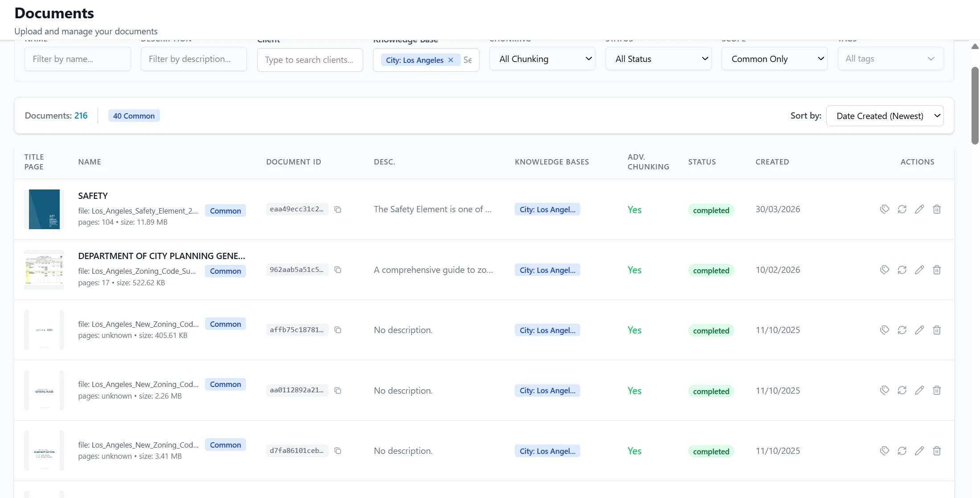
Task: Open the Common Only scope dropdown
Action: 774,59
